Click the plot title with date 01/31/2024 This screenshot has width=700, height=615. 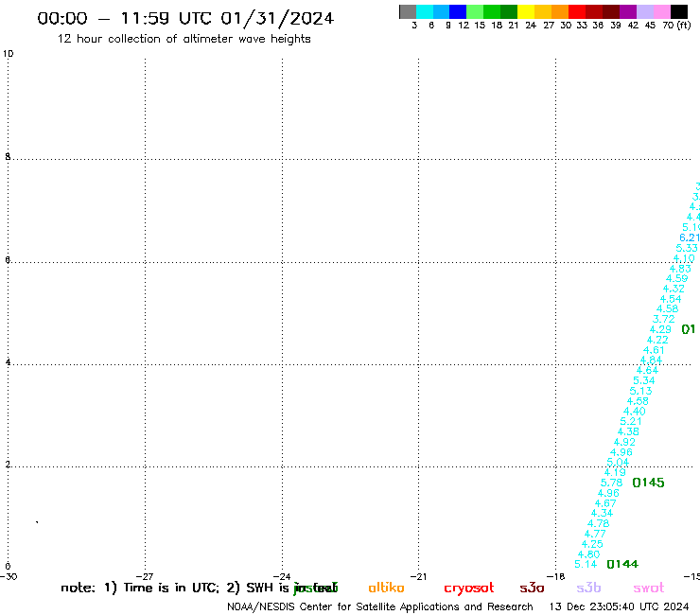point(185,18)
